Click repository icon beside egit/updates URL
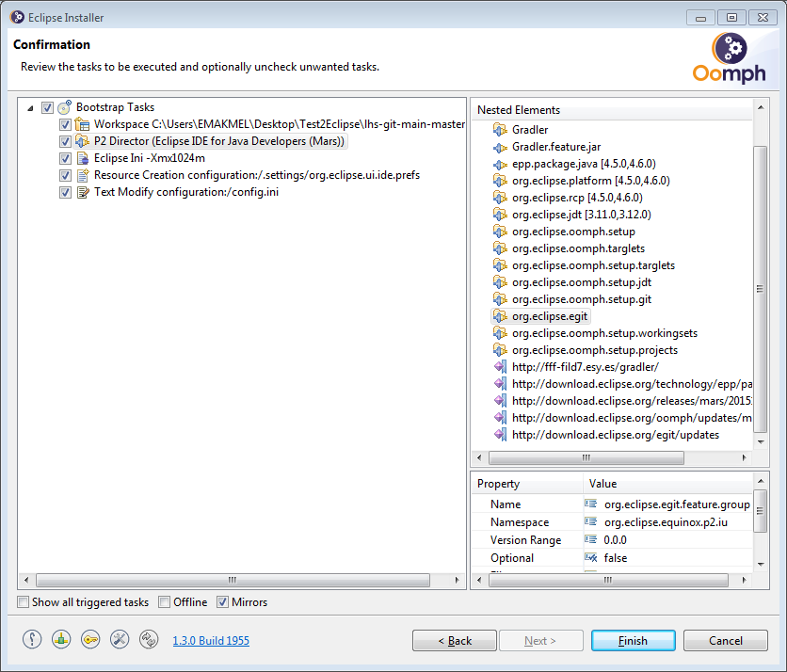 (x=501, y=435)
